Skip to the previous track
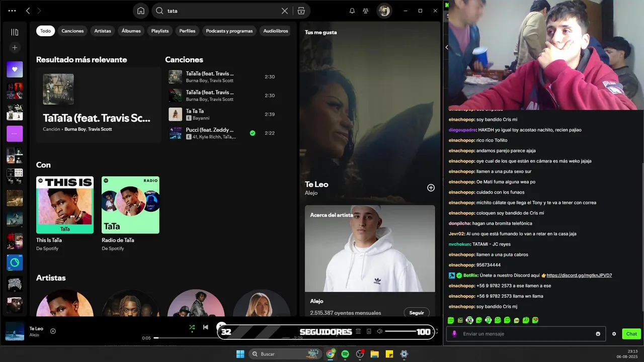This screenshot has height=362, width=644. (205, 327)
